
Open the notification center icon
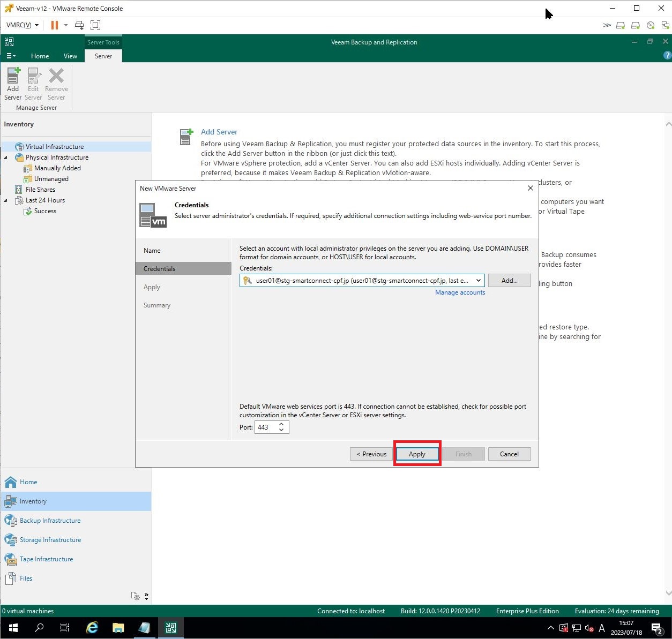(x=656, y=628)
